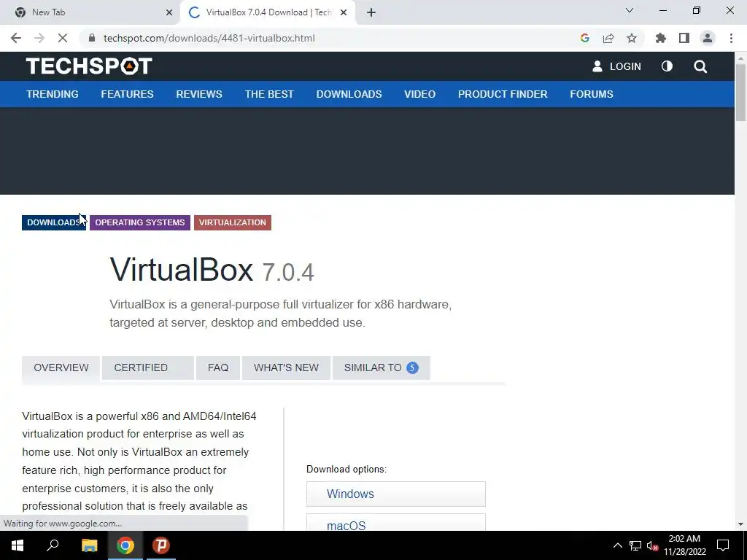This screenshot has height=560, width=747.
Task: Switch to the New Tab tab
Action: (90, 13)
